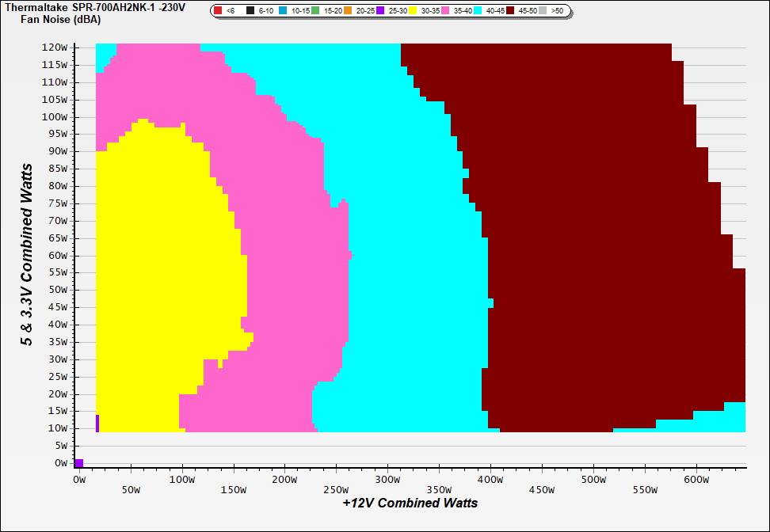Pick the purple 25-30 legend swatch

pos(381,11)
